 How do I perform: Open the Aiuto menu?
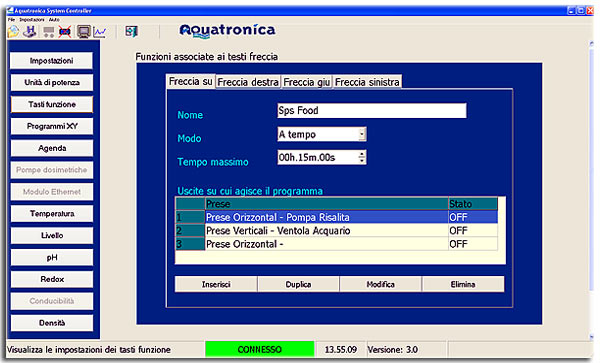pyautogui.click(x=54, y=20)
